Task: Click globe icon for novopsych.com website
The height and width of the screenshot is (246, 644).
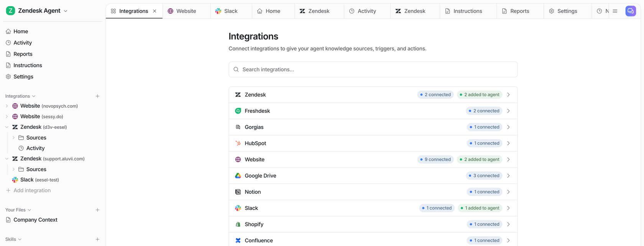Action: tap(15, 106)
